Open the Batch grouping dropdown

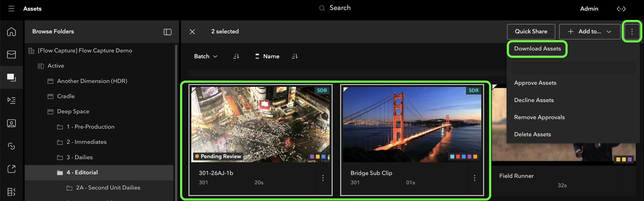tap(206, 56)
